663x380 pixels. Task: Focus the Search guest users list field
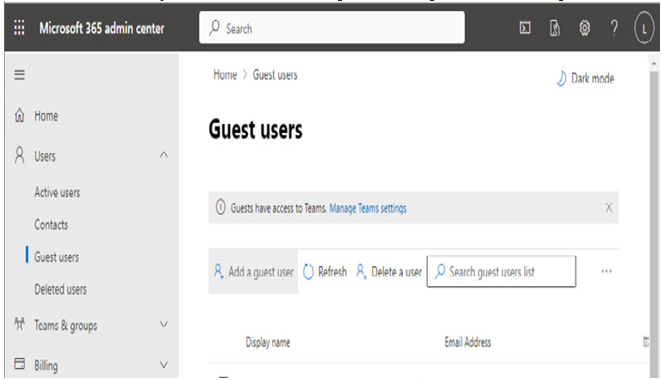coord(501,271)
